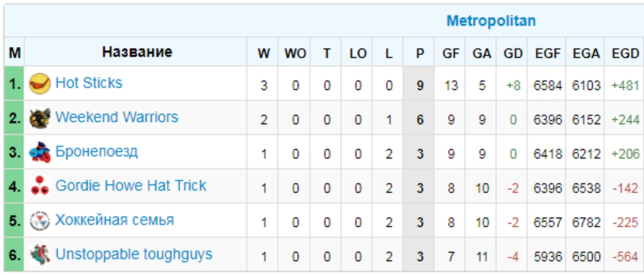Click the P points column header
This screenshot has height=274, width=644.
pos(419,53)
